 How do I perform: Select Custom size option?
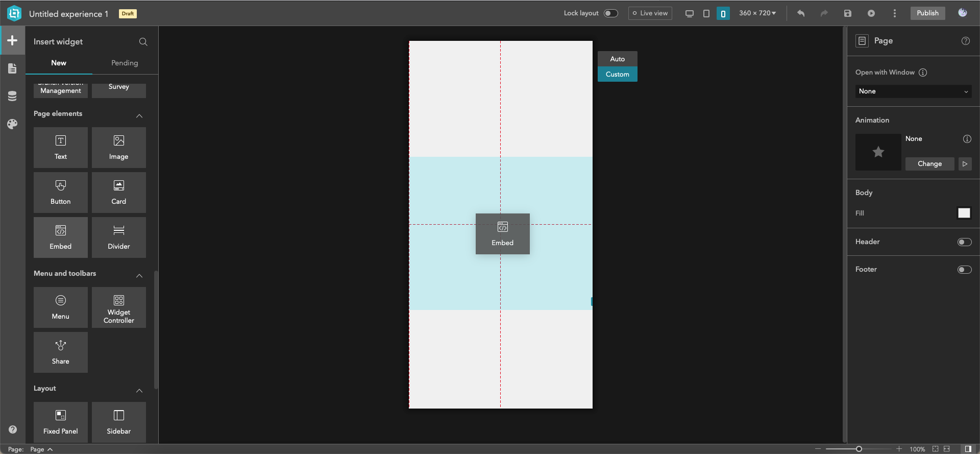point(618,74)
